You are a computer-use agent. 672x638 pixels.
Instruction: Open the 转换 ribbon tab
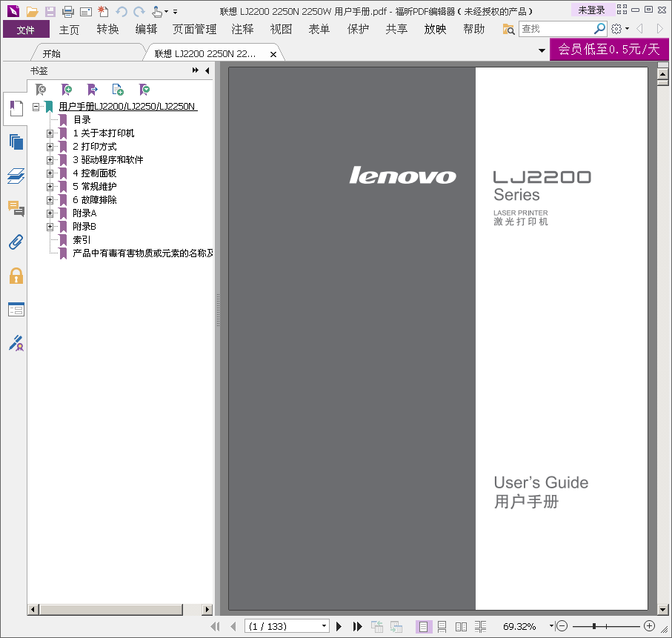tap(107, 30)
